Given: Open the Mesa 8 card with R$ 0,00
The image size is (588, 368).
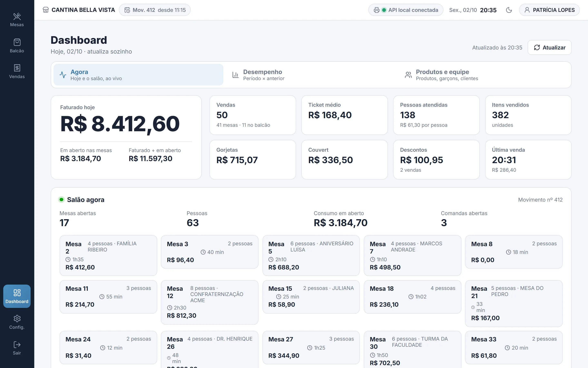Looking at the screenshot, I should pos(514,252).
